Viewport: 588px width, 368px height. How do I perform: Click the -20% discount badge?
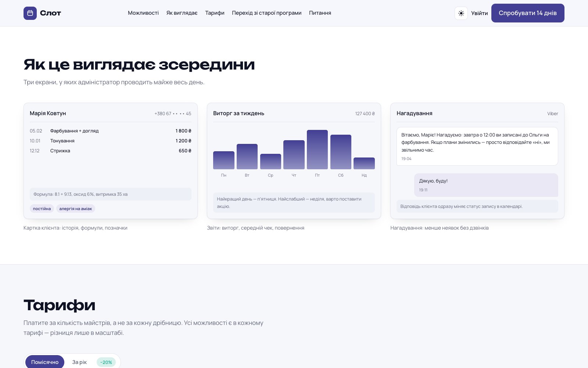(x=106, y=362)
